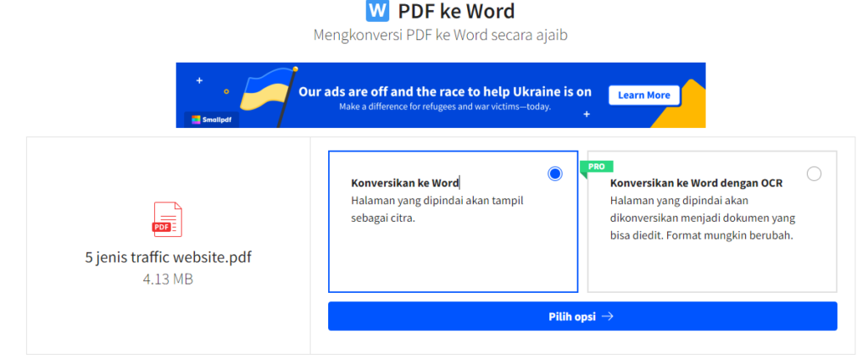The width and height of the screenshot is (868, 359).
Task: Click the 'Konversikan ke Word dengan OCR' title
Action: coord(697,183)
